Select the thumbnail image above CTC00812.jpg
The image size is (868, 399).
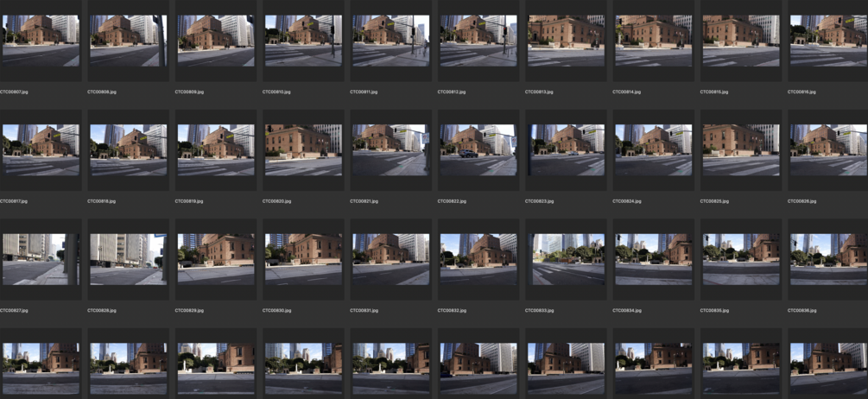478,41
